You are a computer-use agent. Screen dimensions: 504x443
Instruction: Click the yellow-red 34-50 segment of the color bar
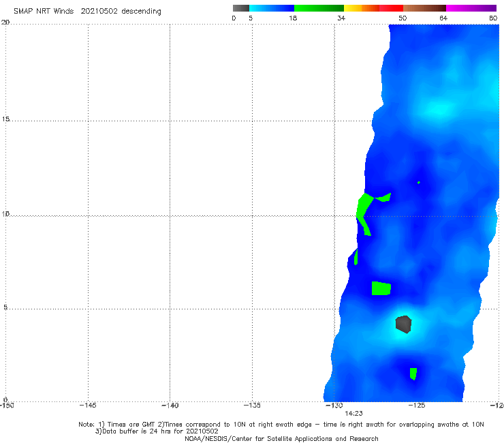pos(373,8)
